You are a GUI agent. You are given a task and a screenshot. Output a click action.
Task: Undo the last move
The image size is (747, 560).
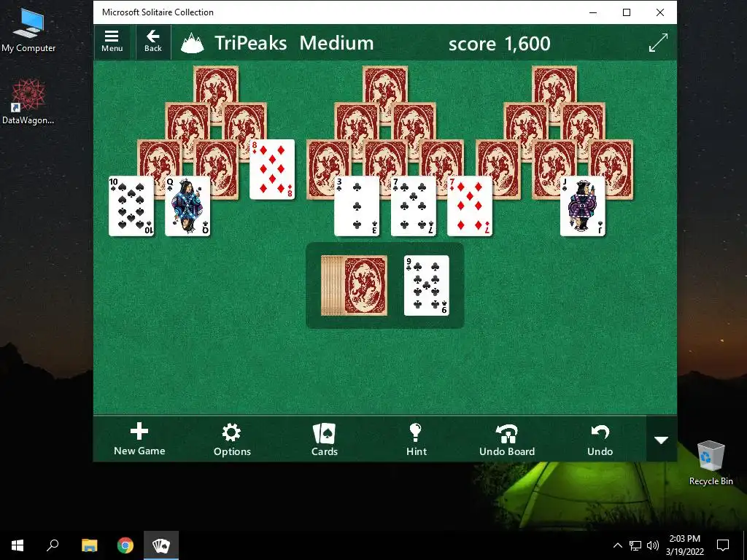pyautogui.click(x=600, y=439)
